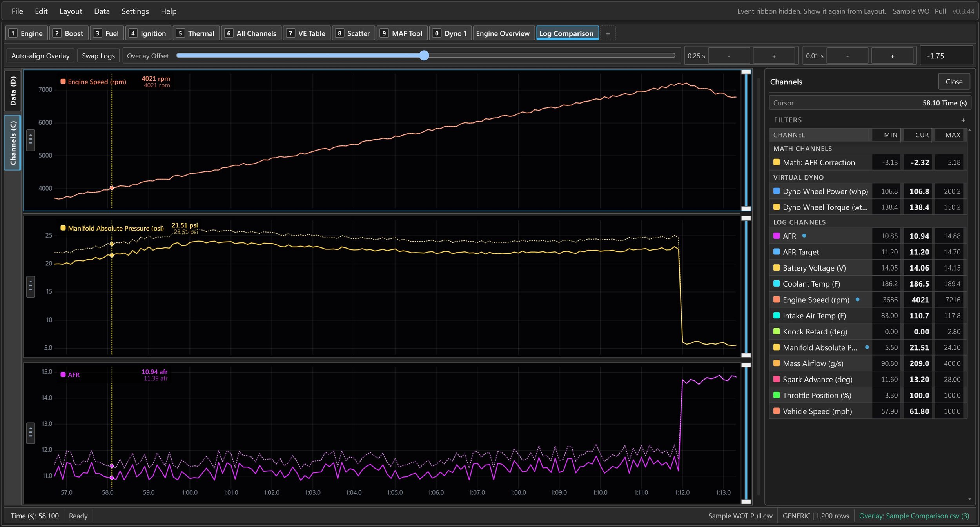Open the Data menu
The image size is (980, 527).
point(102,11)
